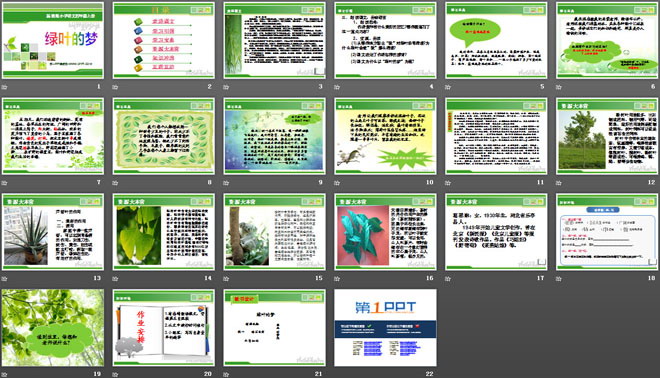
Task: Click the slide number label 10
Action: click(x=429, y=182)
